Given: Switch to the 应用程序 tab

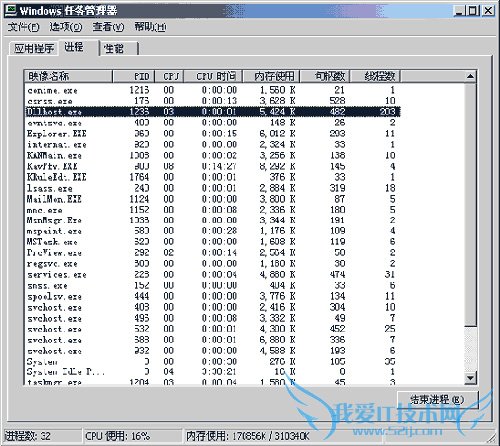Looking at the screenshot, I should 34,49.
